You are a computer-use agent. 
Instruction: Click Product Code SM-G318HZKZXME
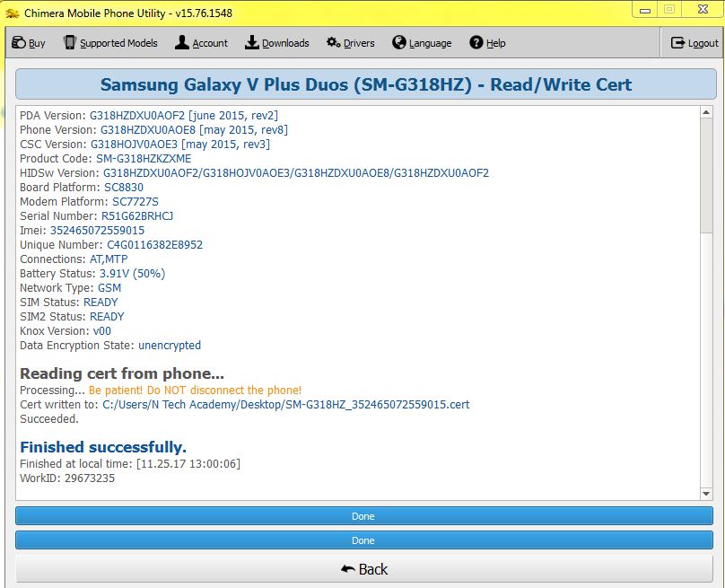[x=144, y=159]
